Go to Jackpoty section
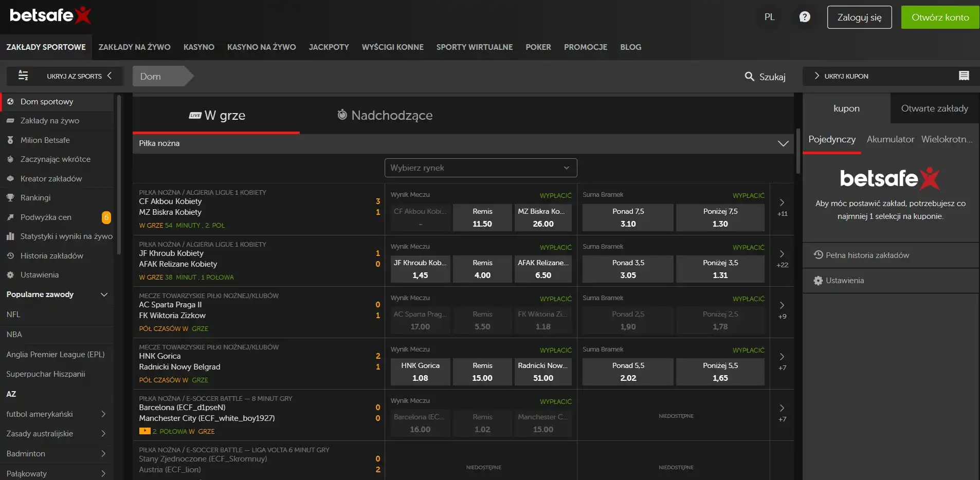The width and height of the screenshot is (980, 480). point(329,47)
